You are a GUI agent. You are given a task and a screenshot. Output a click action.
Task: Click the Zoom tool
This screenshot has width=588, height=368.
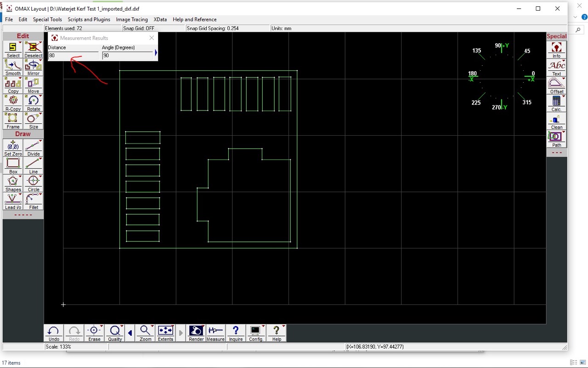pos(146,333)
